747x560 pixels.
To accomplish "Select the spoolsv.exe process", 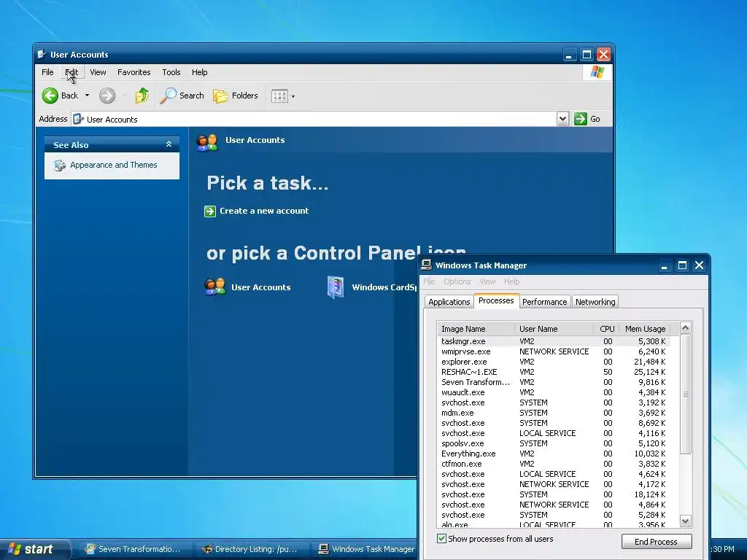I will click(x=554, y=443).
